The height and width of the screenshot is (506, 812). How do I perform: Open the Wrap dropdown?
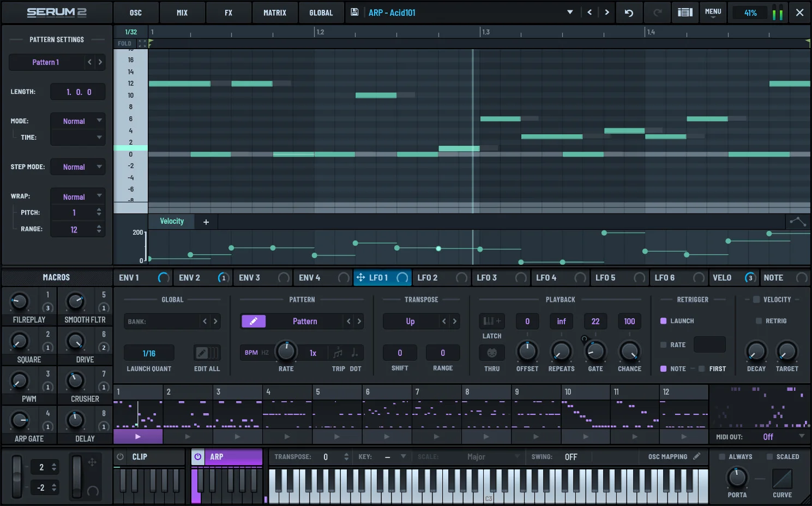click(x=77, y=197)
